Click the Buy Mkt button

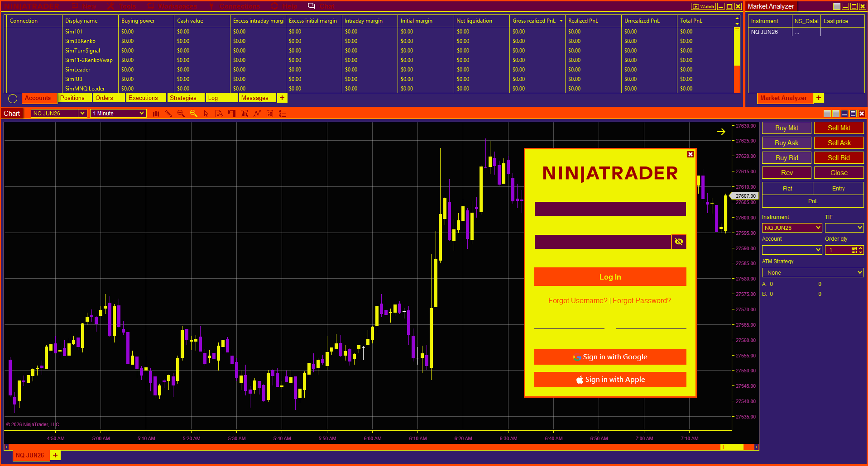click(786, 128)
